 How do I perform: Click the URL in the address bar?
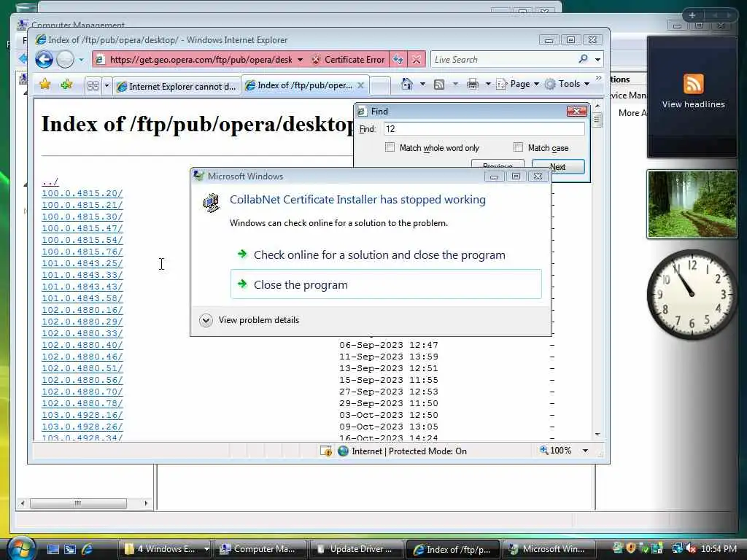coord(201,60)
